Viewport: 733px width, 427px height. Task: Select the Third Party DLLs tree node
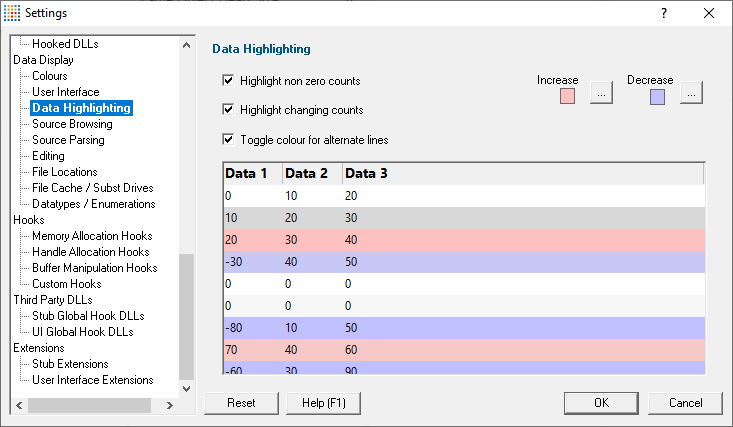pyautogui.click(x=53, y=300)
